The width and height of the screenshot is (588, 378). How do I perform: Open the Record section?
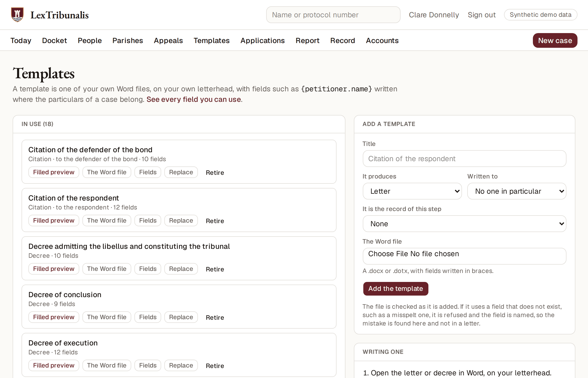[343, 40]
